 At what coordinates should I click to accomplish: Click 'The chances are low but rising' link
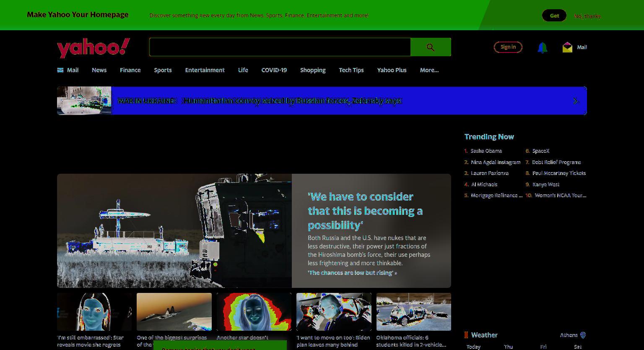point(352,273)
